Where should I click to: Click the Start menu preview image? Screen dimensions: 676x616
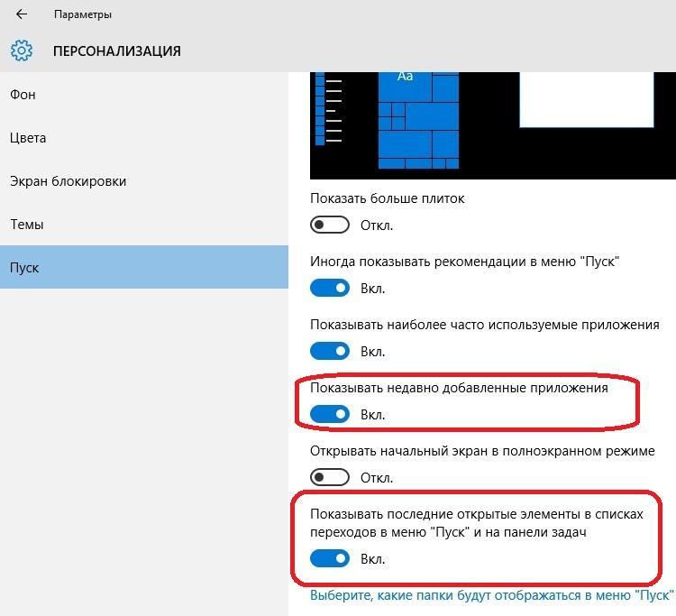[x=493, y=125]
